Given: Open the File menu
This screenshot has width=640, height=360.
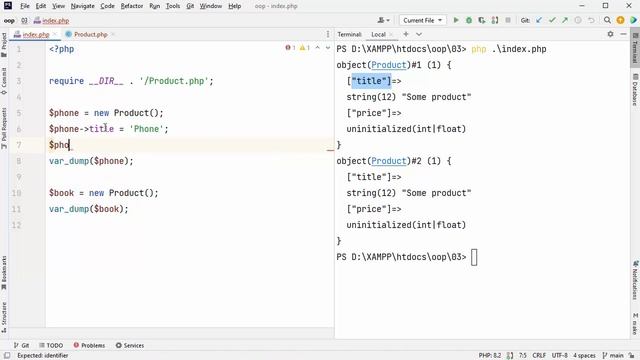Looking at the screenshot, I should click(x=25, y=6).
